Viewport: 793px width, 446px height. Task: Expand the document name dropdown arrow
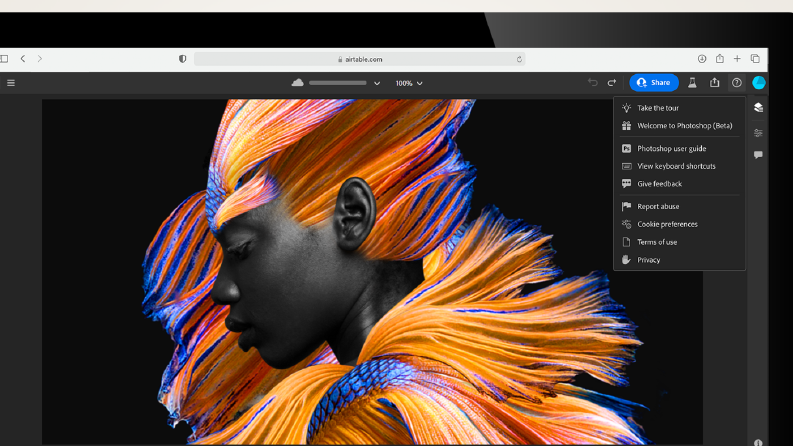coord(377,83)
